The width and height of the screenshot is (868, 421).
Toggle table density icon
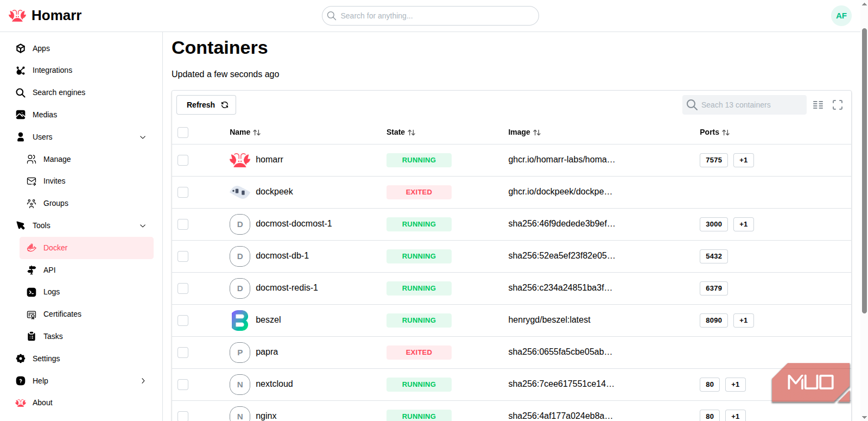tap(818, 105)
